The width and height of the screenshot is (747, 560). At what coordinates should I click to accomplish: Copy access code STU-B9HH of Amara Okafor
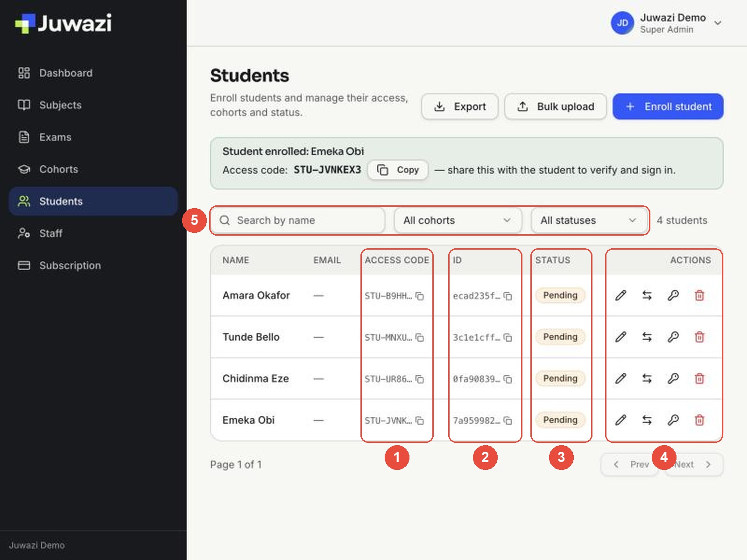[x=420, y=296]
